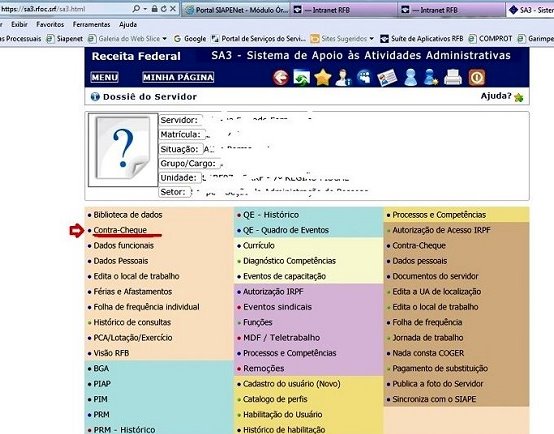
Task: Open Suíte de Aplicativos RFB bookmark
Action: [422, 39]
